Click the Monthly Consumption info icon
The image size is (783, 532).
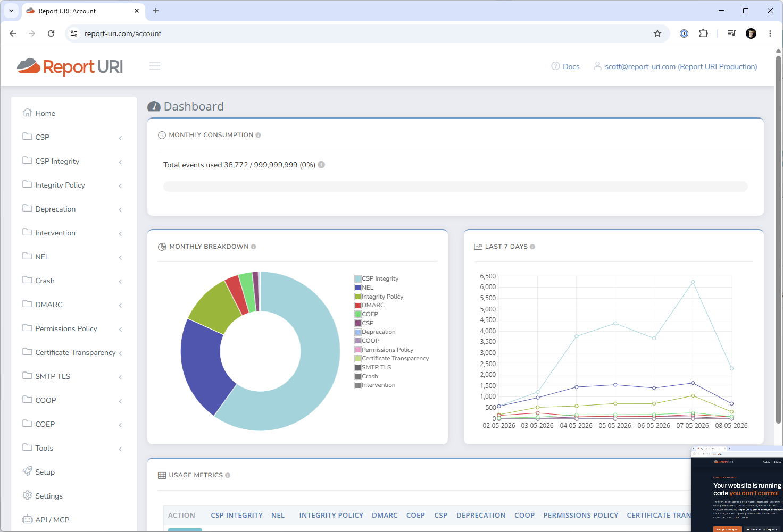[258, 135]
